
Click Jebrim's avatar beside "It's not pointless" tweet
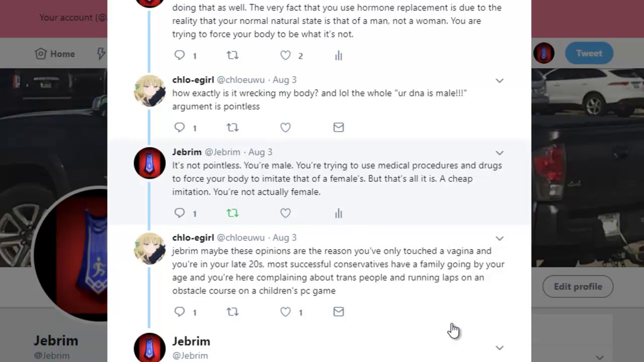point(149,163)
